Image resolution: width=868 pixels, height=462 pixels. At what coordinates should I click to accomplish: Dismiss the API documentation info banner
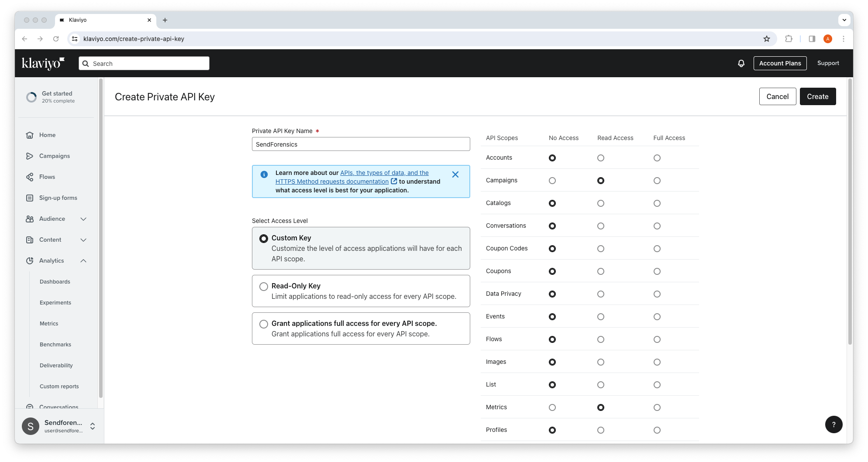[455, 175]
